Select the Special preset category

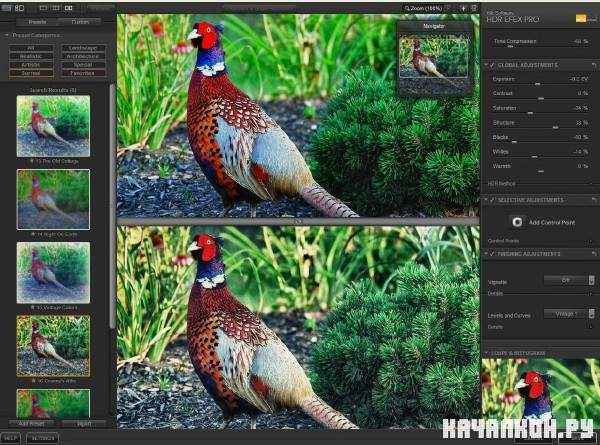coord(83,65)
